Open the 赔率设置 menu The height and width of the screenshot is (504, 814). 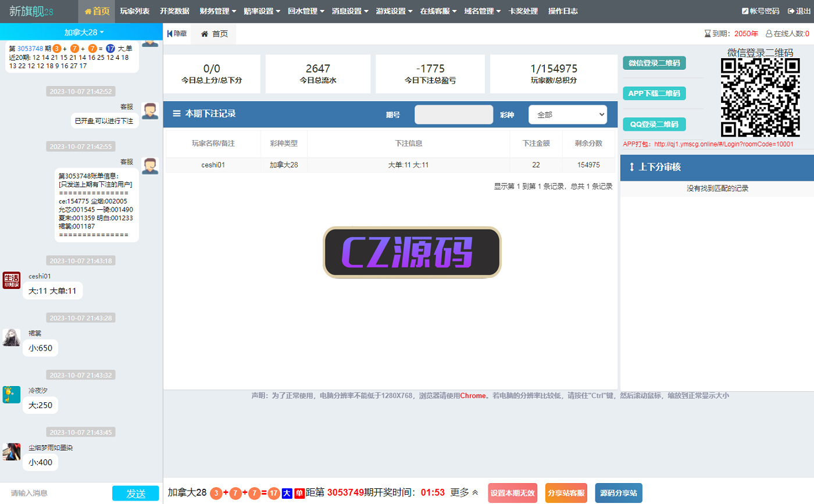pos(262,11)
